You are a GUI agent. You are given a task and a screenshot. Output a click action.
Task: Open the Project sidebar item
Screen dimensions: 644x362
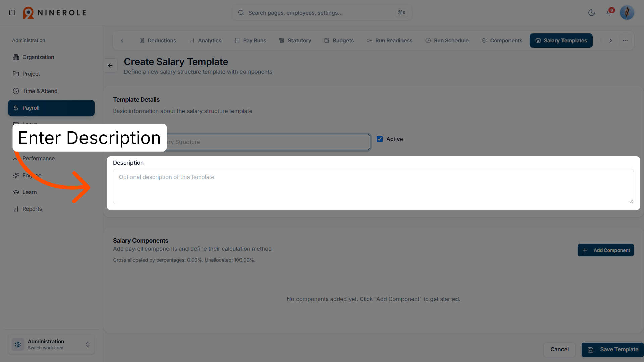pos(51,74)
